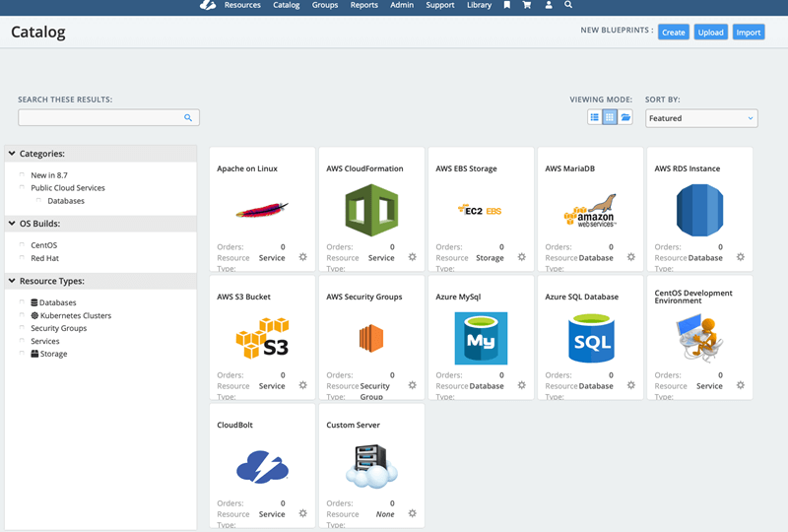The image size is (788, 532).
Task: Open the Library menu
Action: point(479,5)
